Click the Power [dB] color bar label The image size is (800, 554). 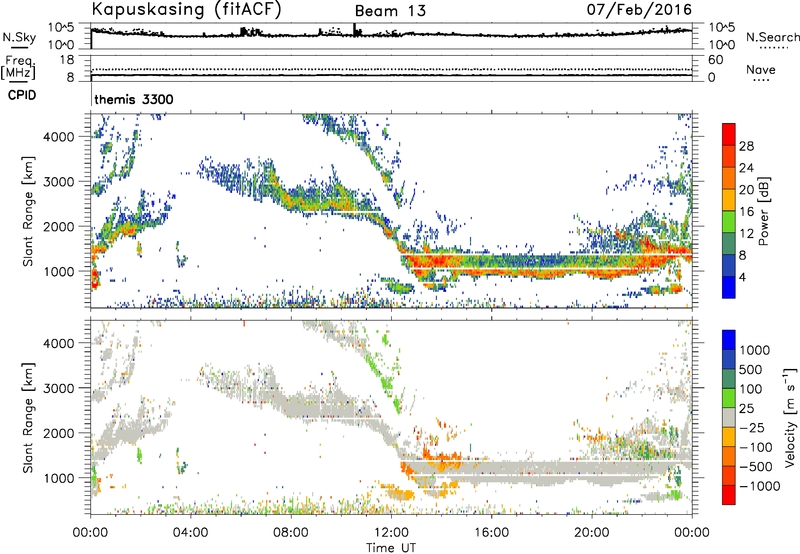[764, 211]
